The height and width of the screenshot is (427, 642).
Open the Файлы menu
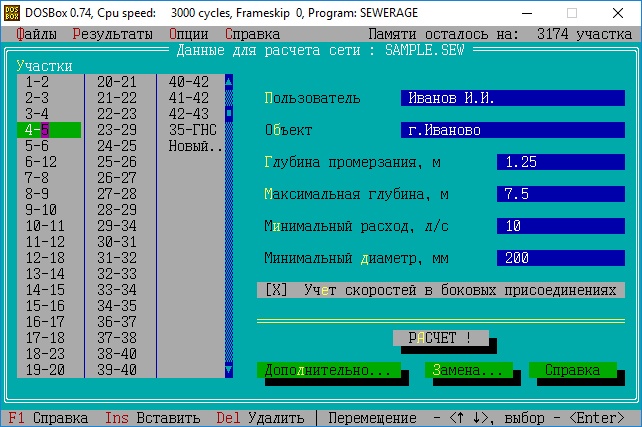(x=36, y=33)
